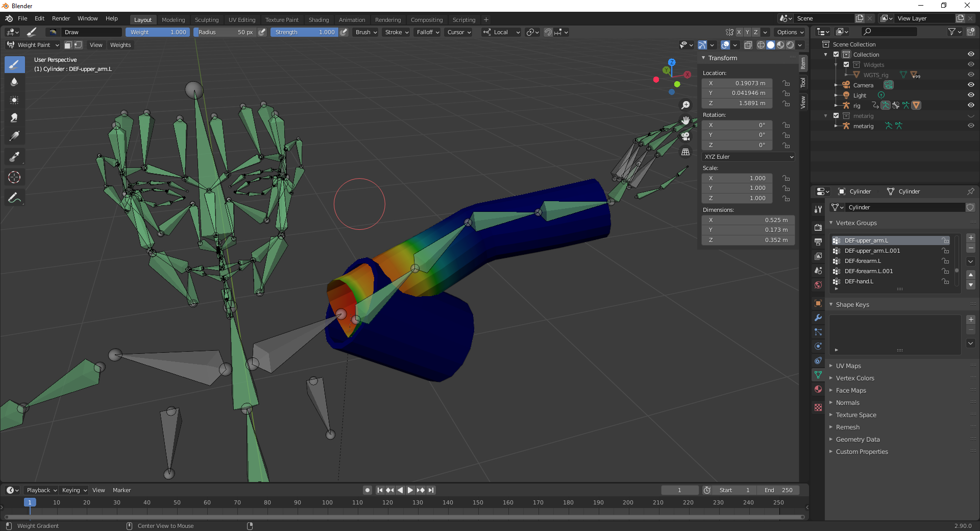Click the Zoom viewport icon
Viewport: 980px width, 531px height.
coord(685,105)
